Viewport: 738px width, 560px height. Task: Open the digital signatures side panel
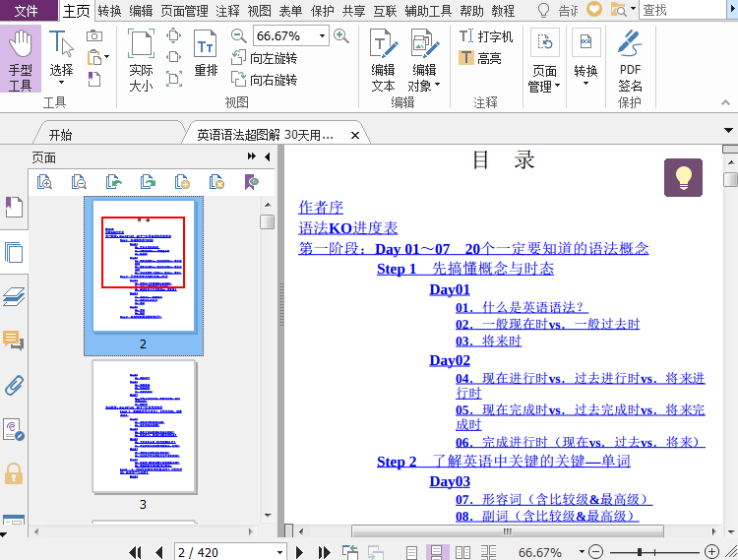[14, 429]
